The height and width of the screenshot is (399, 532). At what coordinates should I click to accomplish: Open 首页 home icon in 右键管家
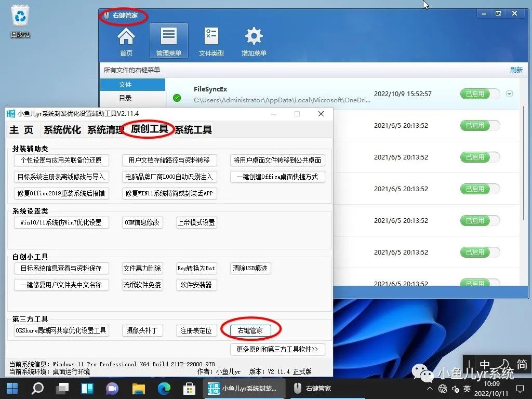tap(126, 42)
